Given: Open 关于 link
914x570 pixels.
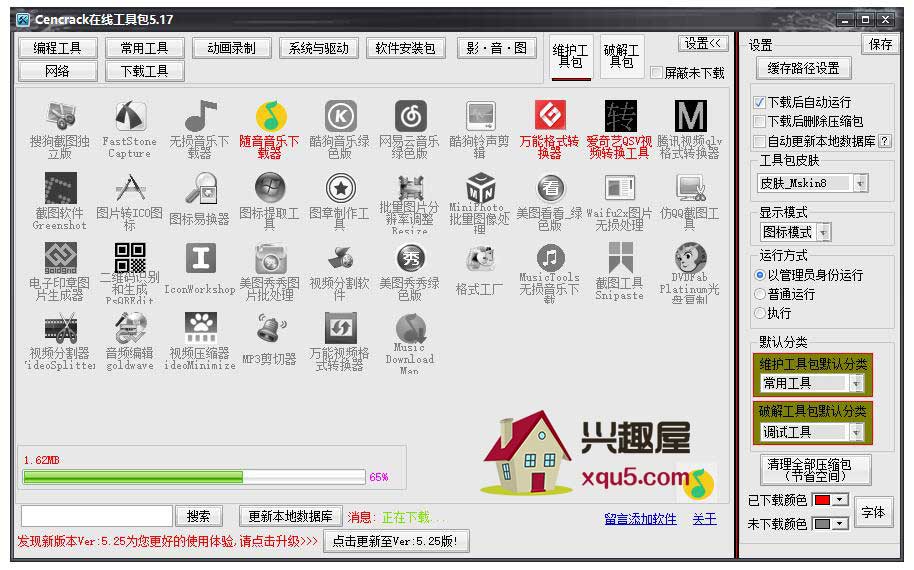Looking at the screenshot, I should 705,519.
